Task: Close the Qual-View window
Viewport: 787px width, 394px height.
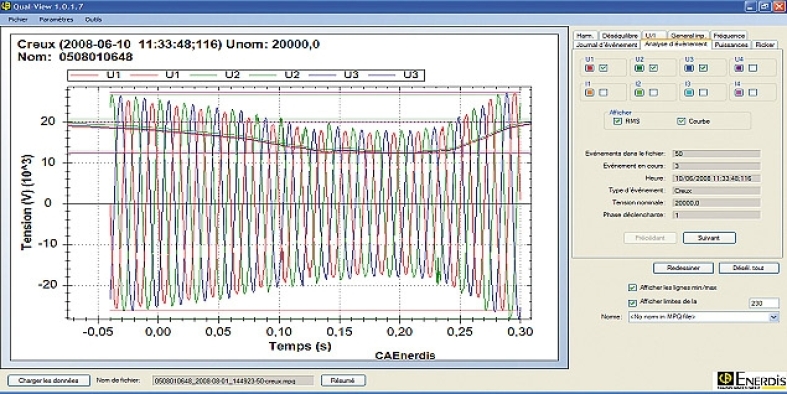Action: coord(778,7)
